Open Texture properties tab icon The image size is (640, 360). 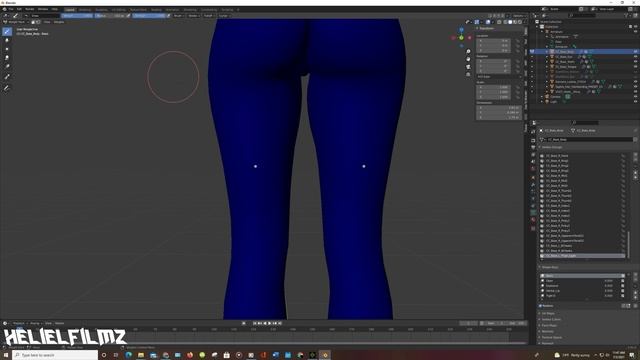[x=533, y=229]
